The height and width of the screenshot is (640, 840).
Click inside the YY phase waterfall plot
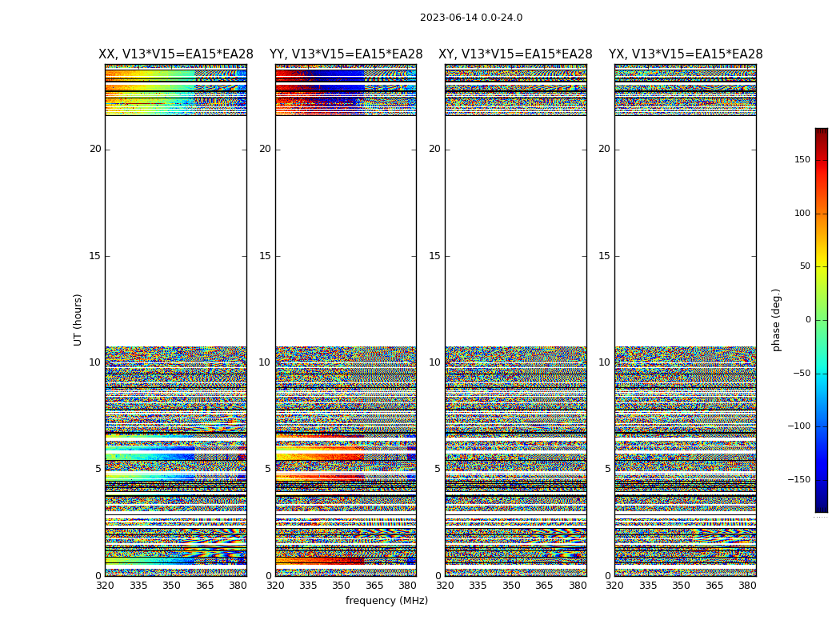pos(346,320)
